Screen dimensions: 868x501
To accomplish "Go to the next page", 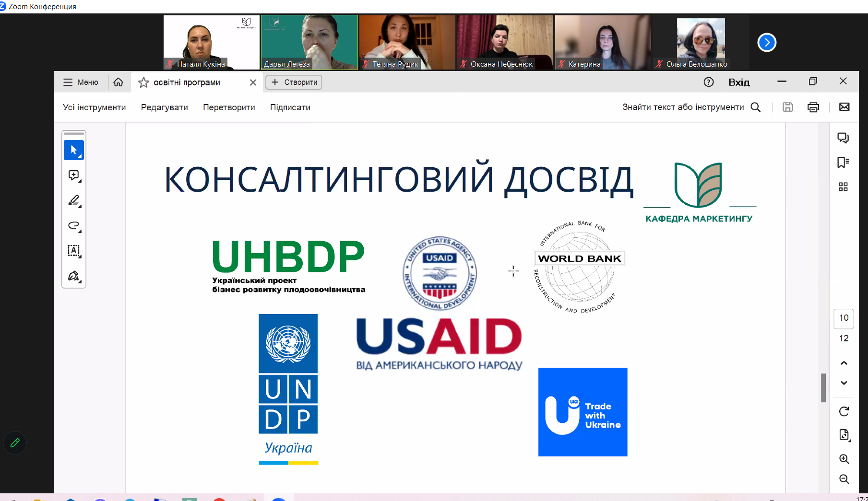I will [844, 383].
